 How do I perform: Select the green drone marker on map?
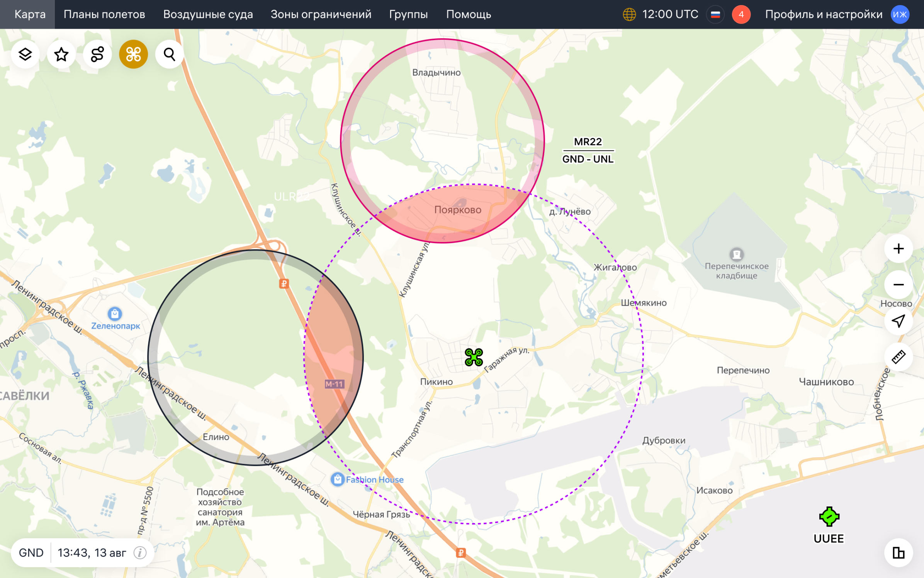tap(474, 357)
